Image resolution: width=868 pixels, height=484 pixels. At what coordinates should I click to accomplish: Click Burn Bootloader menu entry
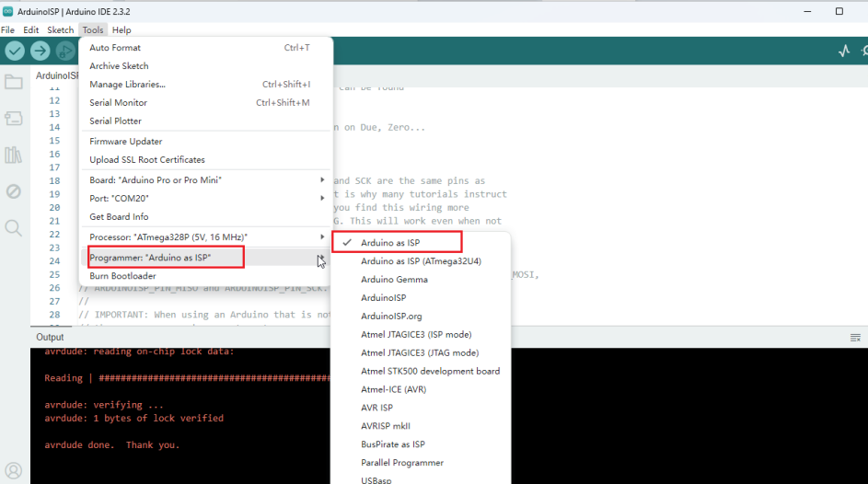tap(122, 276)
